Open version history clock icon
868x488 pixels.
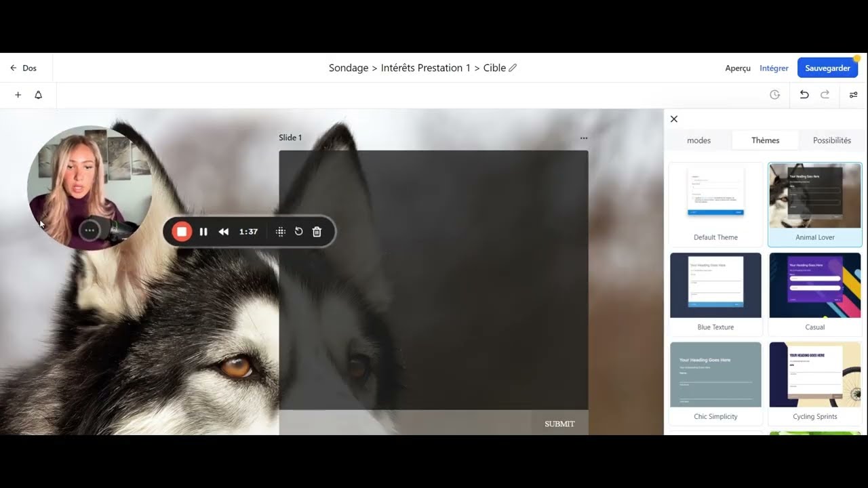[x=774, y=95]
